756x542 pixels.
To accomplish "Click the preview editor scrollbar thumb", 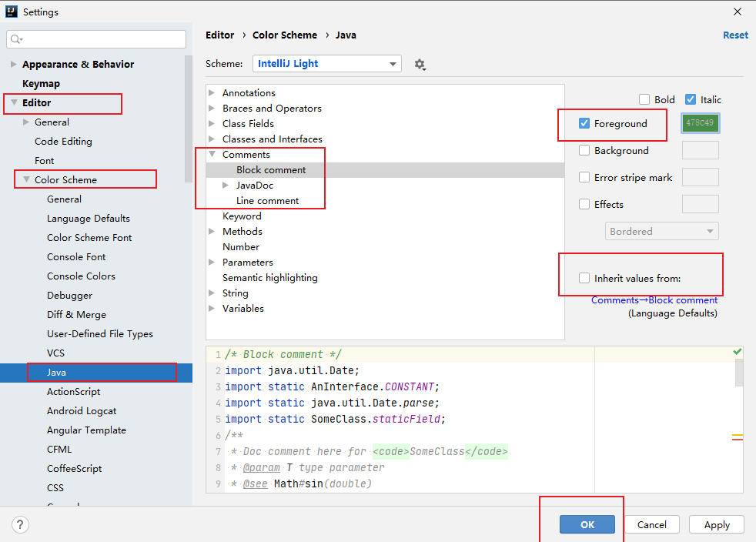I will point(738,373).
